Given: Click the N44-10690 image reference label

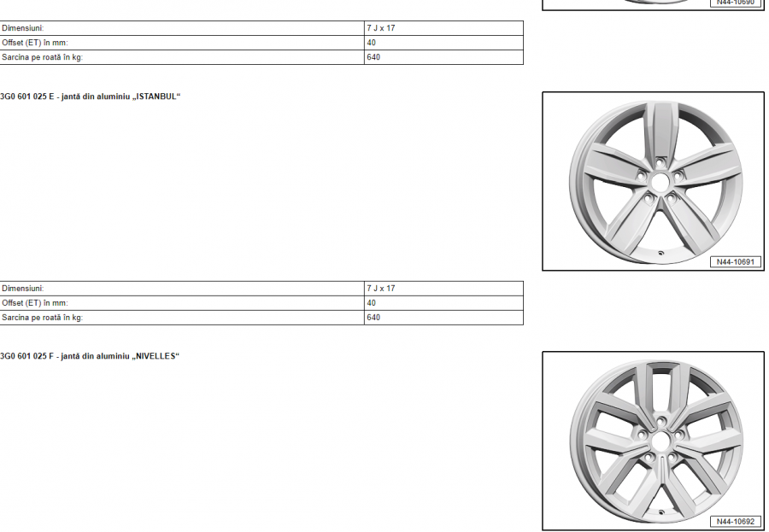Looking at the screenshot, I should click(x=735, y=3).
